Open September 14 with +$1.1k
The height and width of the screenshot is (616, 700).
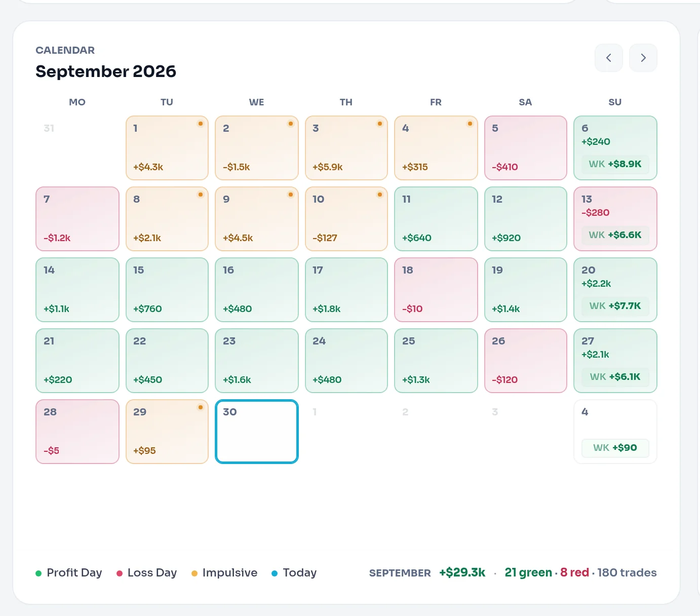click(x=77, y=290)
